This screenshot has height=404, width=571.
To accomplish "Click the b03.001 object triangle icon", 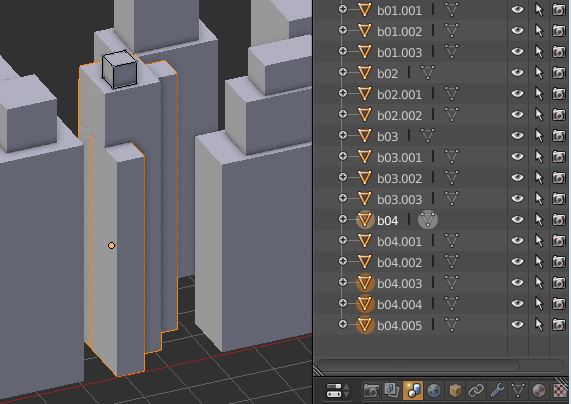I will [365, 157].
